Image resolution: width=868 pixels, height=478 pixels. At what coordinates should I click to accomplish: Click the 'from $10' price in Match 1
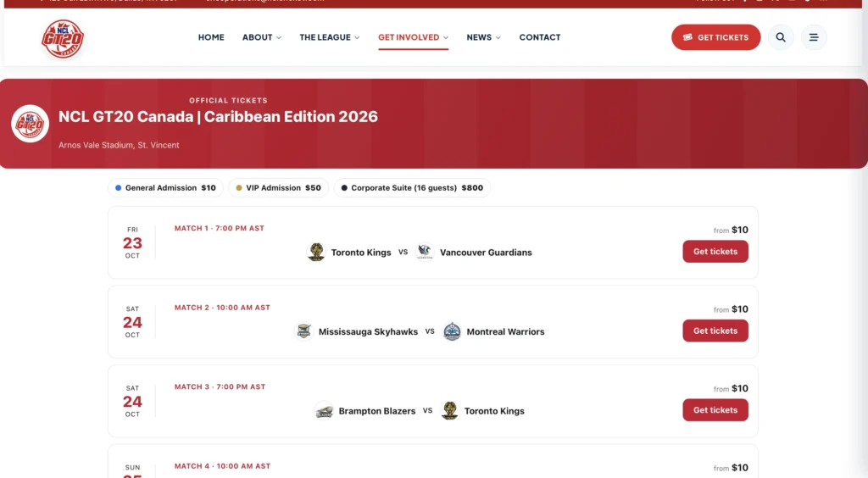tap(731, 230)
